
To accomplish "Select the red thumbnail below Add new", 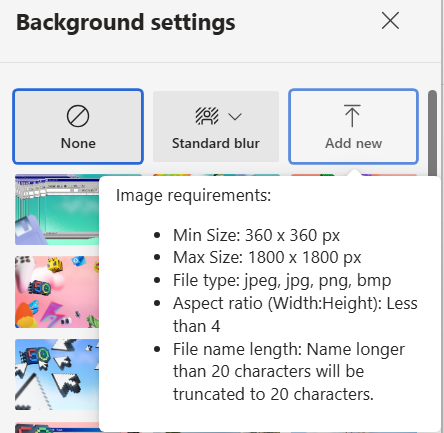I will (x=354, y=175).
